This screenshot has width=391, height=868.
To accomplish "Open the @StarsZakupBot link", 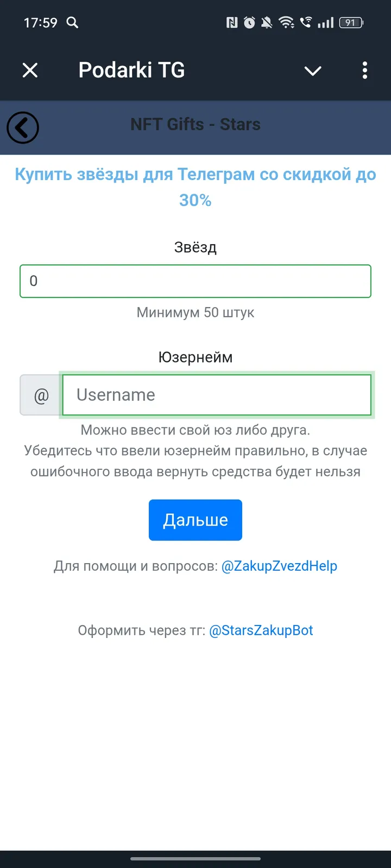I will (261, 630).
